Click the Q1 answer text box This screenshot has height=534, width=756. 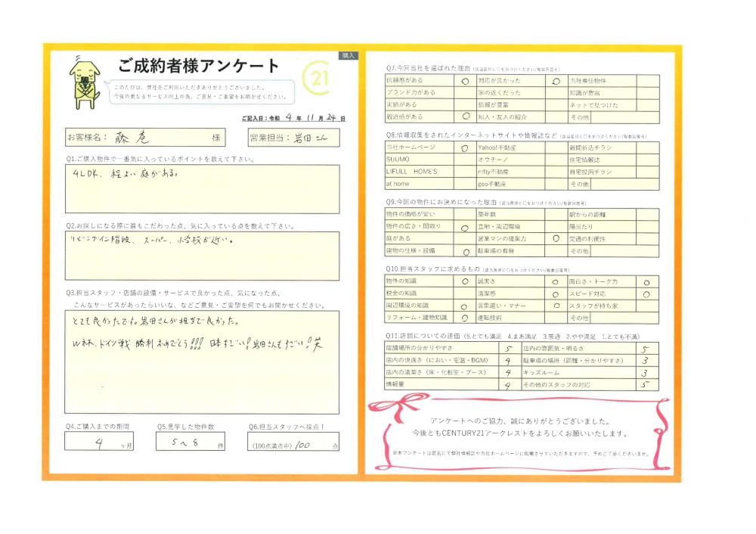pyautogui.click(x=202, y=190)
